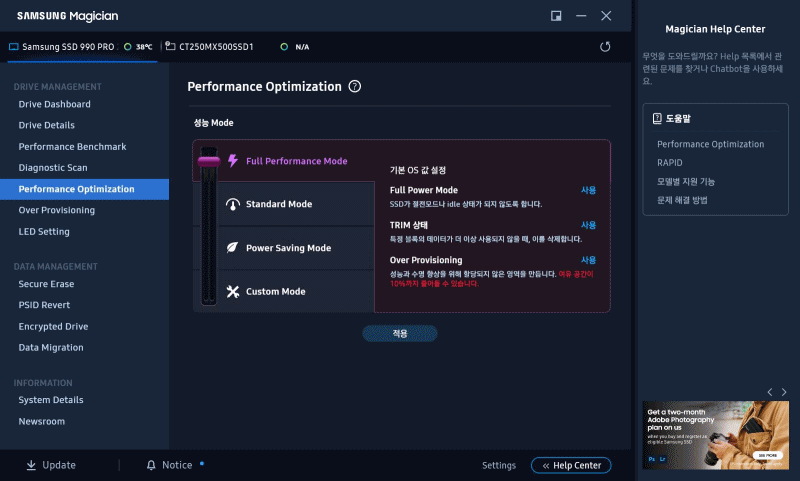Open Diagnostic Scan page
The height and width of the screenshot is (481, 800).
pos(53,168)
